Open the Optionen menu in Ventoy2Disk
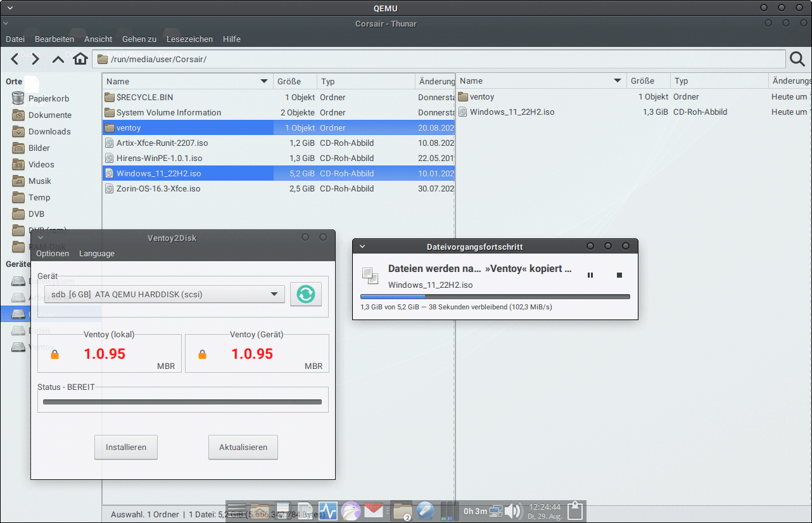The height and width of the screenshot is (523, 812). [53, 253]
